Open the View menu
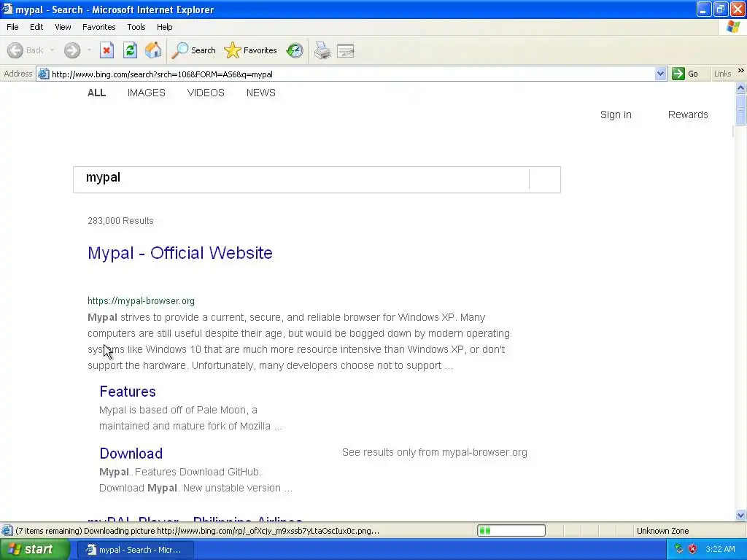Image resolution: width=747 pixels, height=560 pixels. tap(63, 27)
